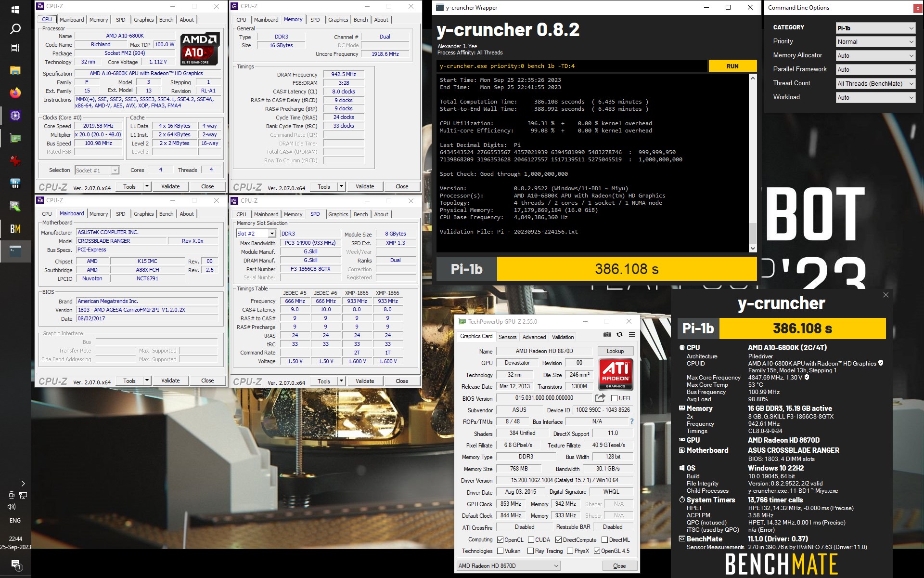
Task: Open the Memory Allocator dropdown
Action: click(x=875, y=56)
